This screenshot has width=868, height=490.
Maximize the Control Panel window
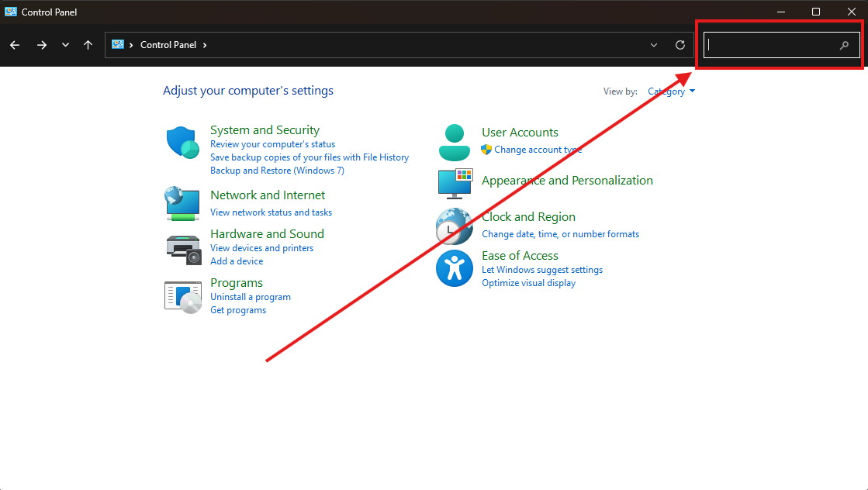pyautogui.click(x=816, y=12)
